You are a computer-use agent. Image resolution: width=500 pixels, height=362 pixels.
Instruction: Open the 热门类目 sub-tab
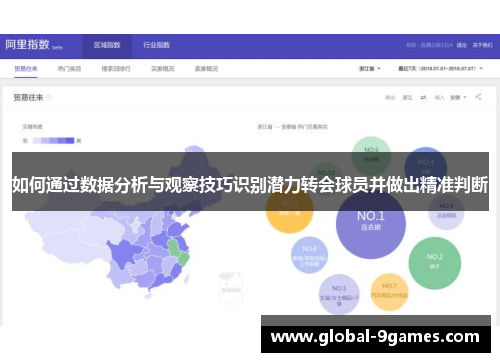[69, 69]
